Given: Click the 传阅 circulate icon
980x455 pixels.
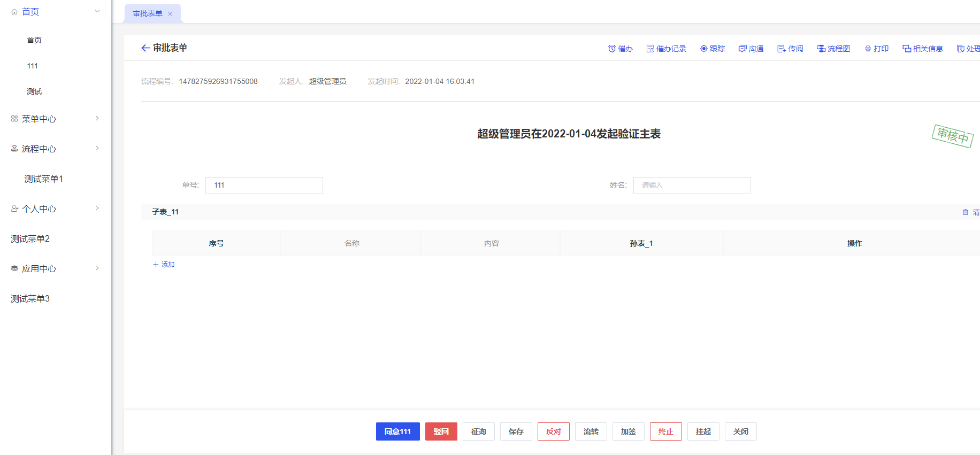Looking at the screenshot, I should pyautogui.click(x=782, y=49).
